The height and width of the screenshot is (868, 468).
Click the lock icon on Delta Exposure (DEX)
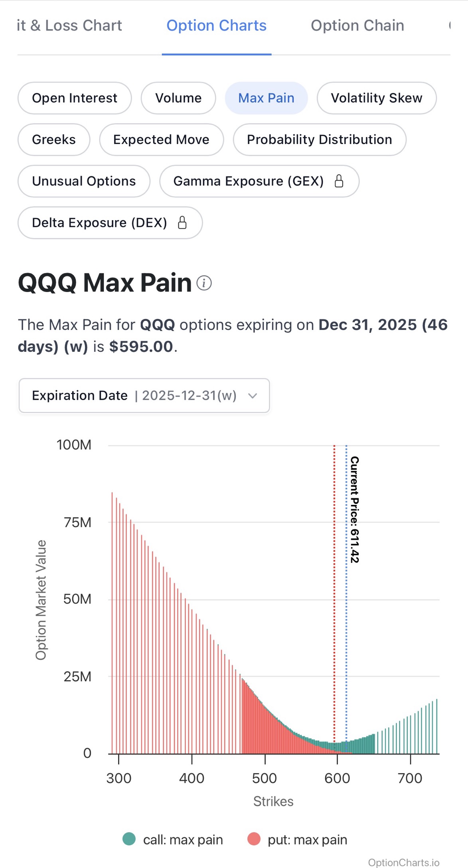tap(182, 223)
